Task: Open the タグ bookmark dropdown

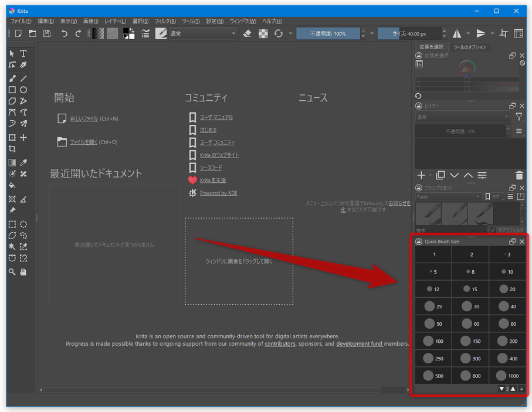Action: click(494, 197)
